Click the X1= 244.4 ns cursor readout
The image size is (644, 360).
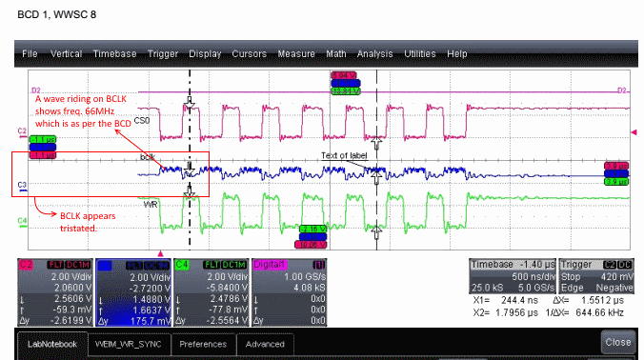click(x=506, y=301)
